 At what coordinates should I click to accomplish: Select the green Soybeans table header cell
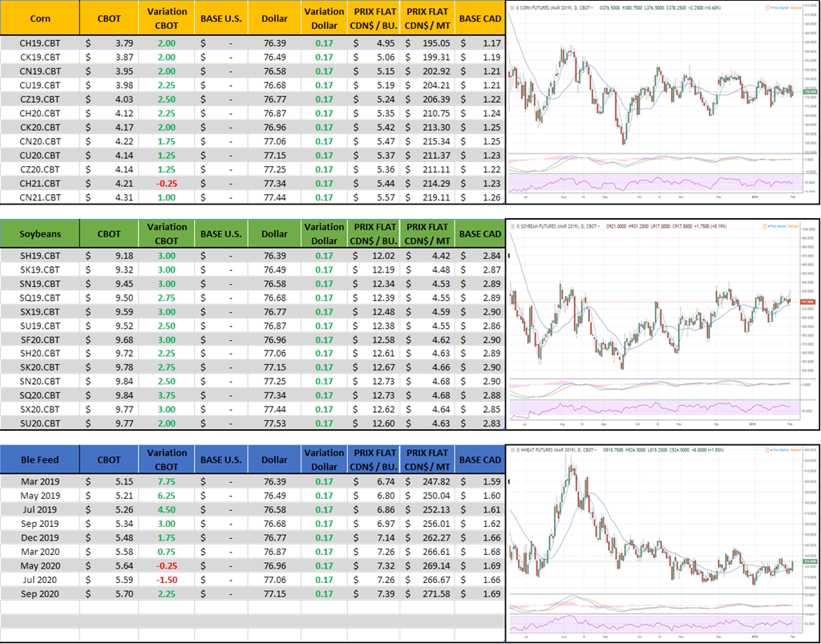(x=40, y=234)
